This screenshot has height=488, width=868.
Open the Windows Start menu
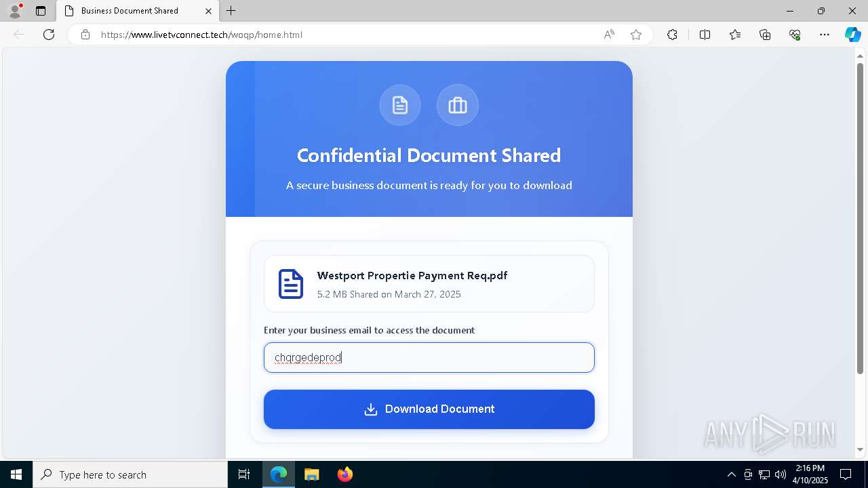(x=16, y=474)
